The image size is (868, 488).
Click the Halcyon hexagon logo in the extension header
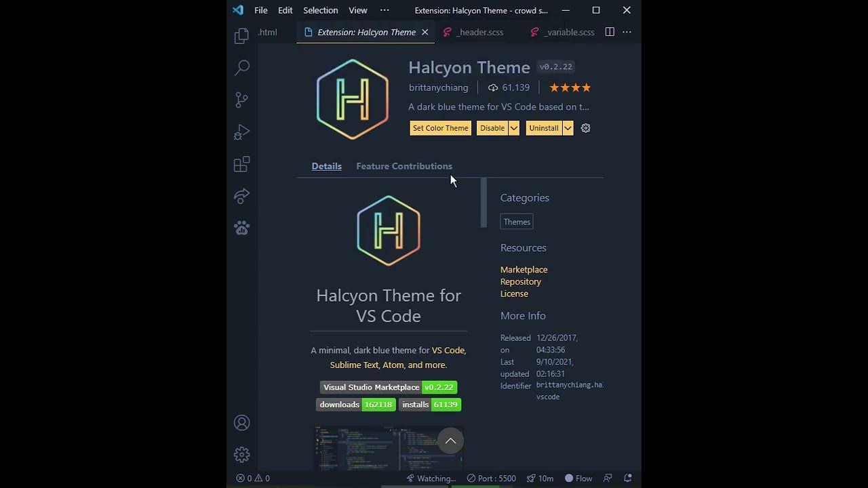coord(352,99)
